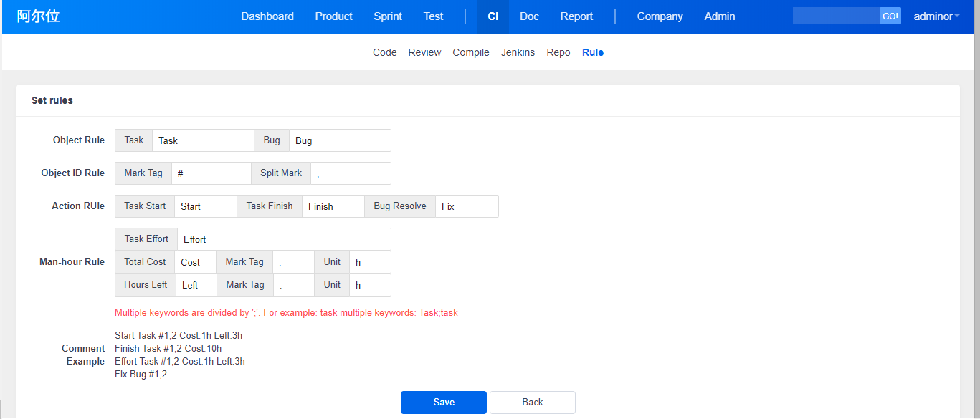Open the Admin section
Screen dimensions: 980x419
tap(720, 16)
